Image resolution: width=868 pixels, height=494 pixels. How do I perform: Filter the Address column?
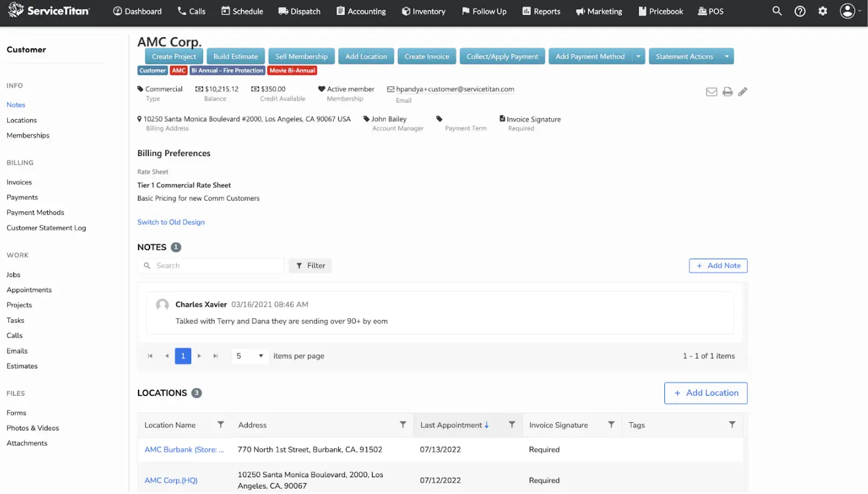coord(403,425)
